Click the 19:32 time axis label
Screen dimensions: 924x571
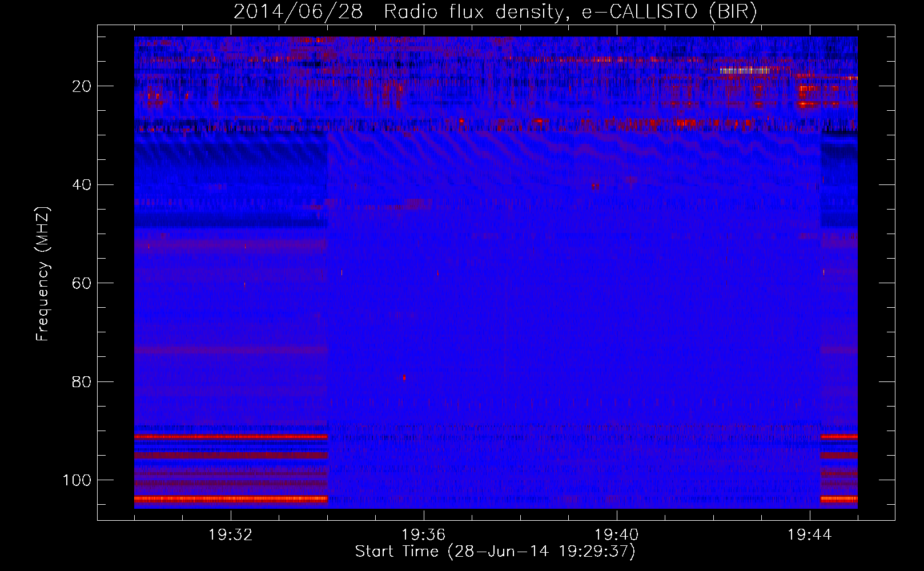click(230, 535)
